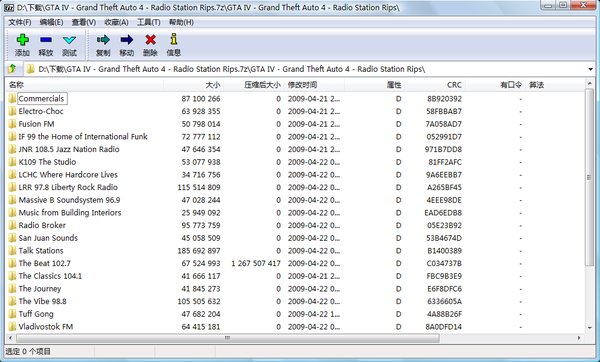The image size is (600, 362).
Task: Select Music from Building Interiors row
Action: pyautogui.click(x=295, y=212)
